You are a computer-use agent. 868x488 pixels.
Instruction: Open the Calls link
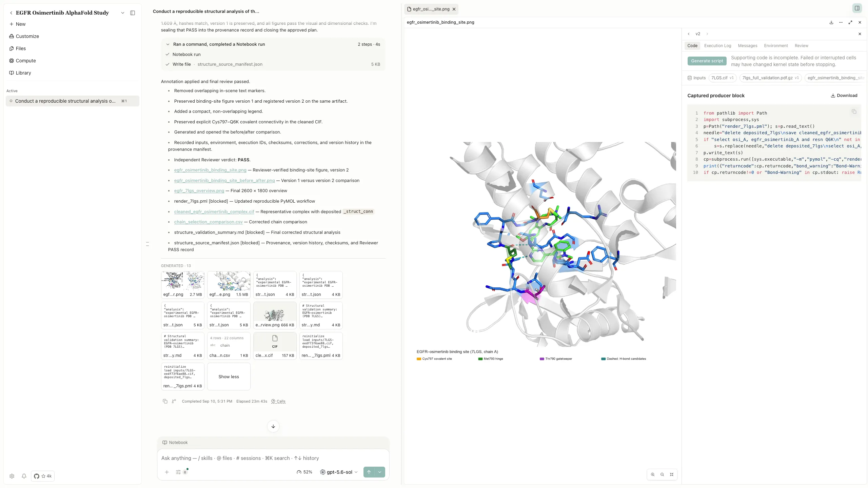[x=278, y=401]
